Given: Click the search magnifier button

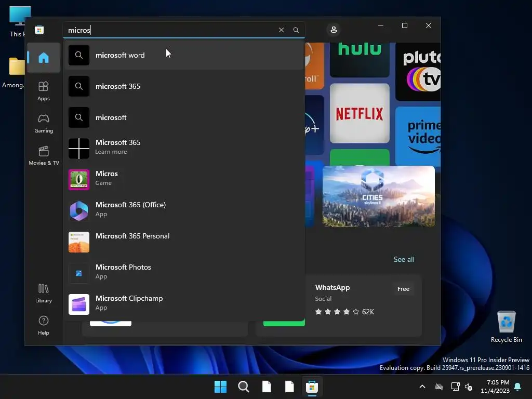Looking at the screenshot, I should click(296, 30).
